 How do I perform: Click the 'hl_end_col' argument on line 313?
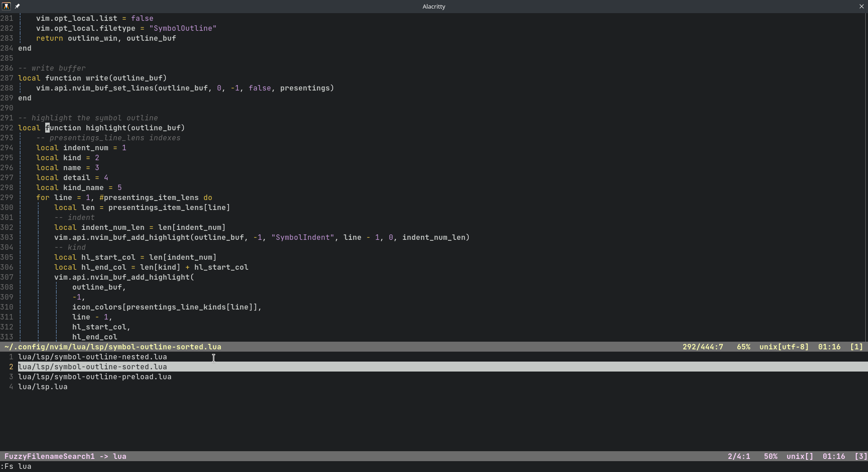click(94, 337)
